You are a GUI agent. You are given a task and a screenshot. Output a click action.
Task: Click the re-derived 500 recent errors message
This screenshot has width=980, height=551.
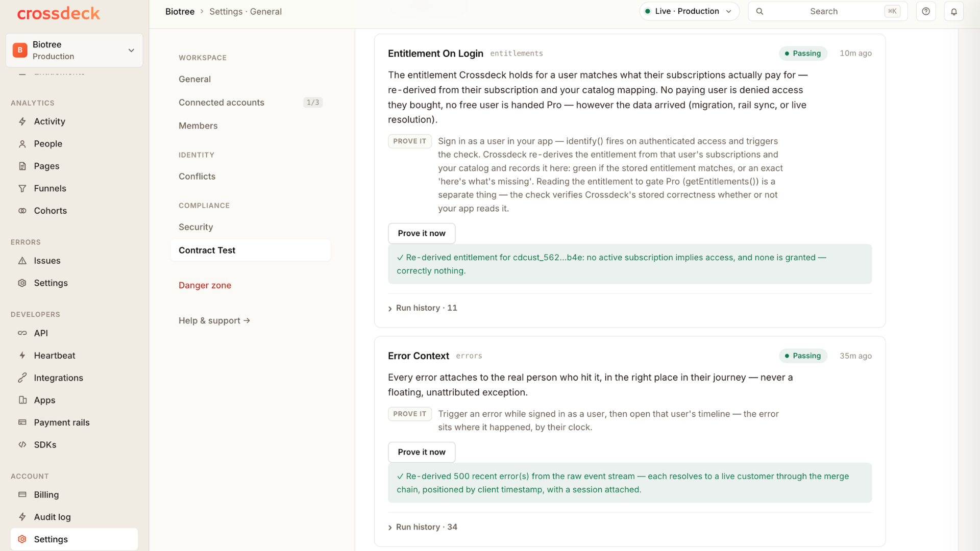point(630,483)
